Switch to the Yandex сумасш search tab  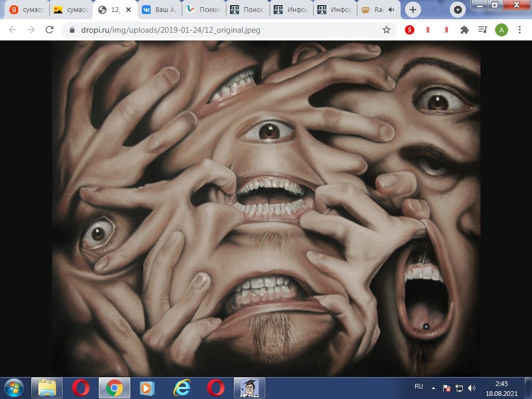coord(27,10)
